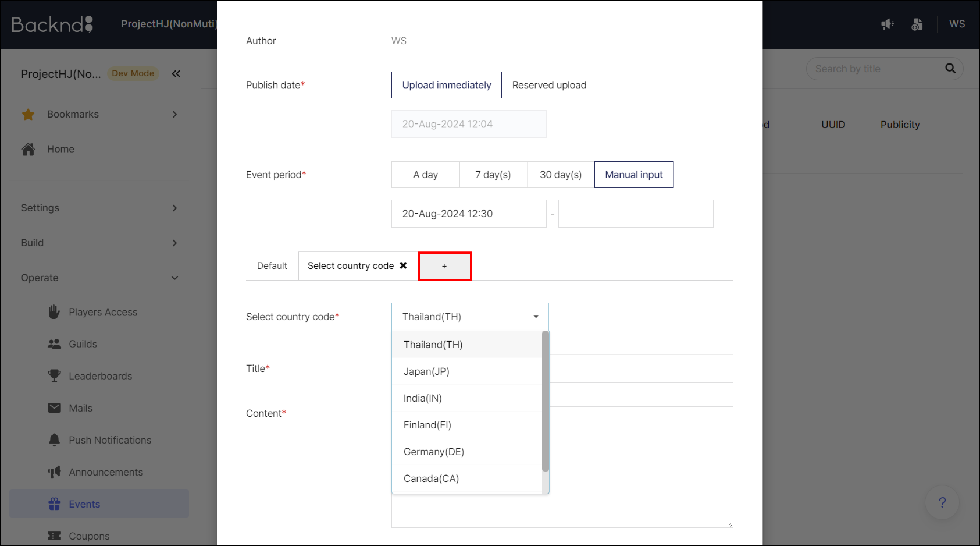Screen dimensions: 980x546
Task: Add a new country tab with plus
Action: (x=444, y=266)
